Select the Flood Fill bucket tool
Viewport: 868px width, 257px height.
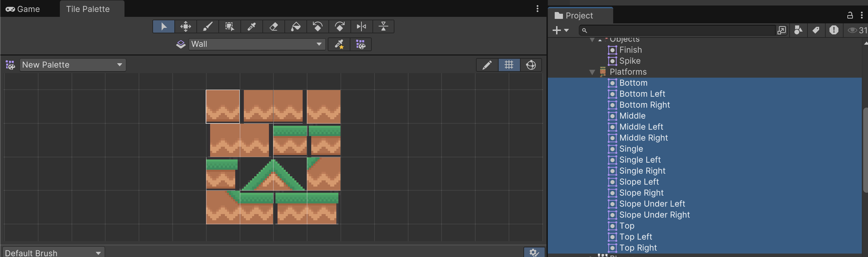(x=296, y=26)
